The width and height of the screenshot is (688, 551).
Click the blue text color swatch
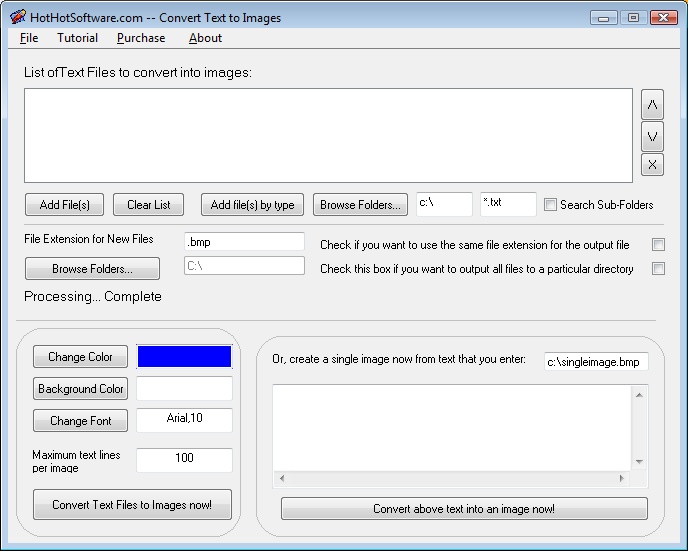click(184, 356)
